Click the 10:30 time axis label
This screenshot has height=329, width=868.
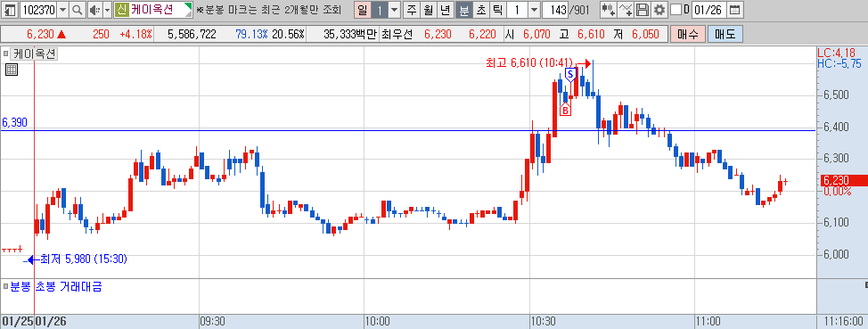(x=544, y=321)
